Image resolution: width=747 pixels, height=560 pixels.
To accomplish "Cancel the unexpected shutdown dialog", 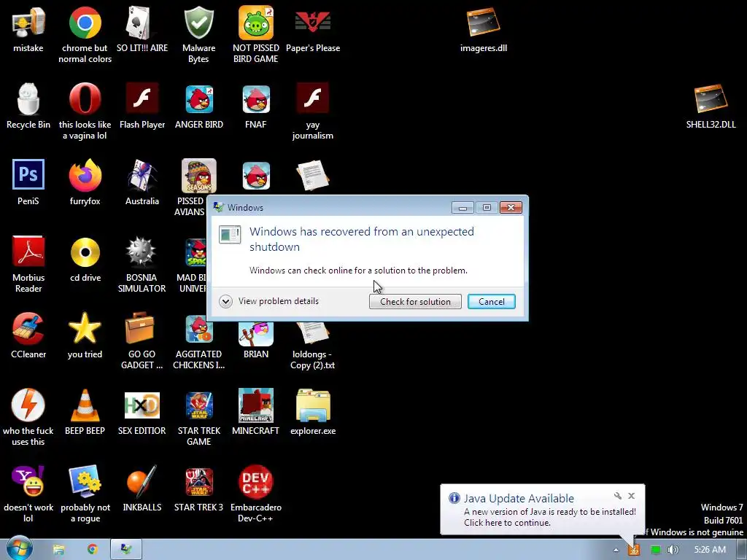I will (x=491, y=301).
